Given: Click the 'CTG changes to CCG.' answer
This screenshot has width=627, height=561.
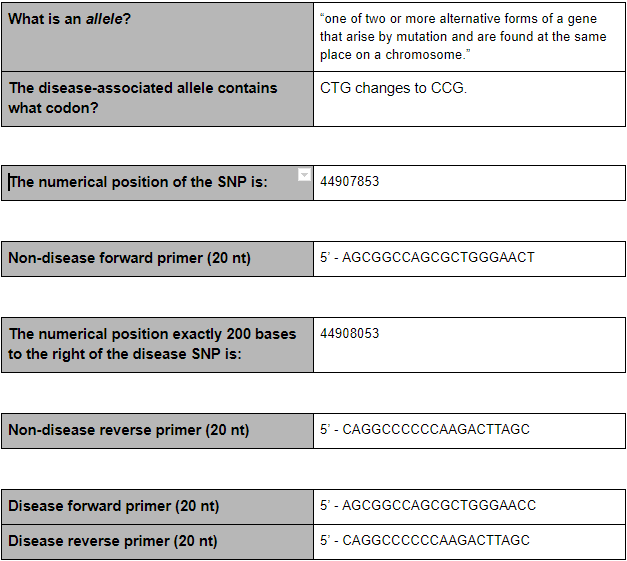Looking at the screenshot, I should click(393, 88).
